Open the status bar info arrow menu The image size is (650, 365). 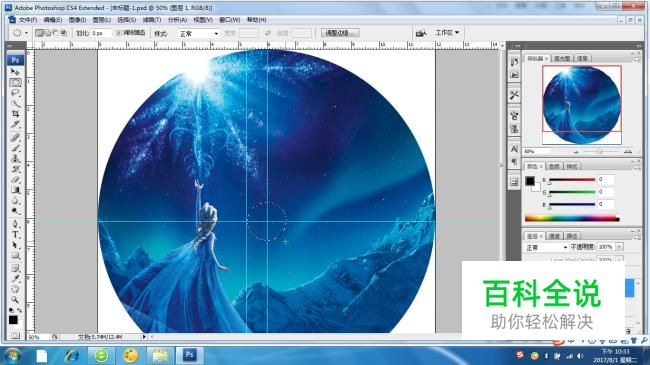point(144,337)
